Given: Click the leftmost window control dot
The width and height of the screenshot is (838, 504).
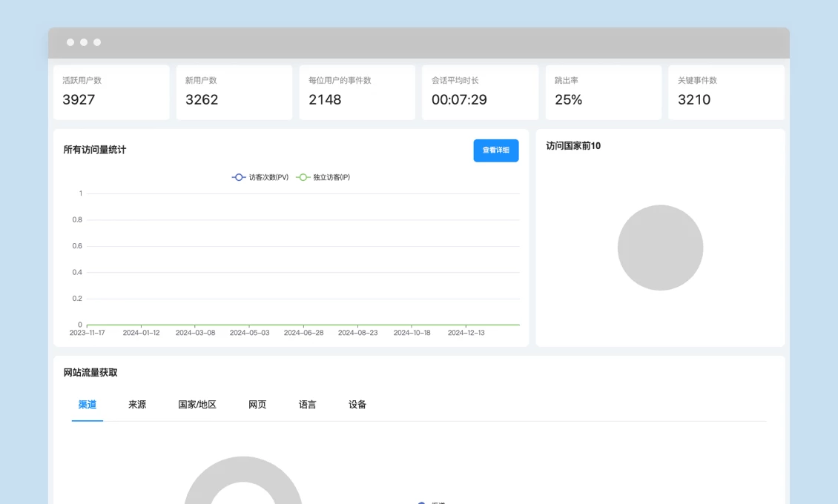Looking at the screenshot, I should click(70, 42).
